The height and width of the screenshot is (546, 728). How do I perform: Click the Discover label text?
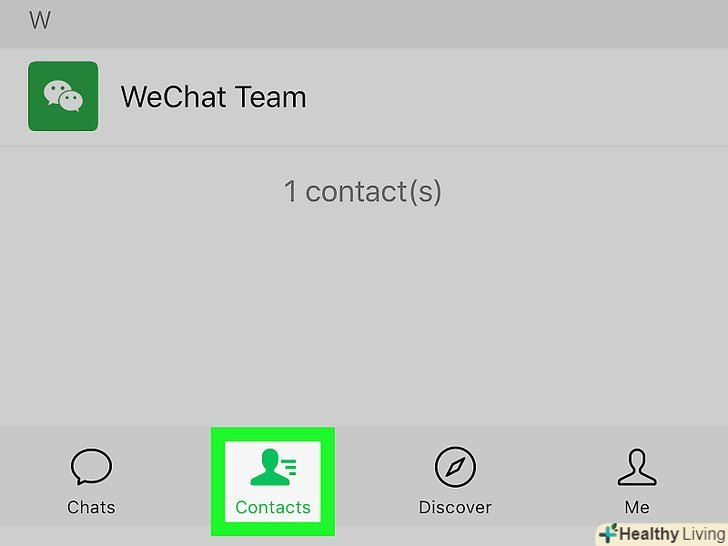(455, 507)
